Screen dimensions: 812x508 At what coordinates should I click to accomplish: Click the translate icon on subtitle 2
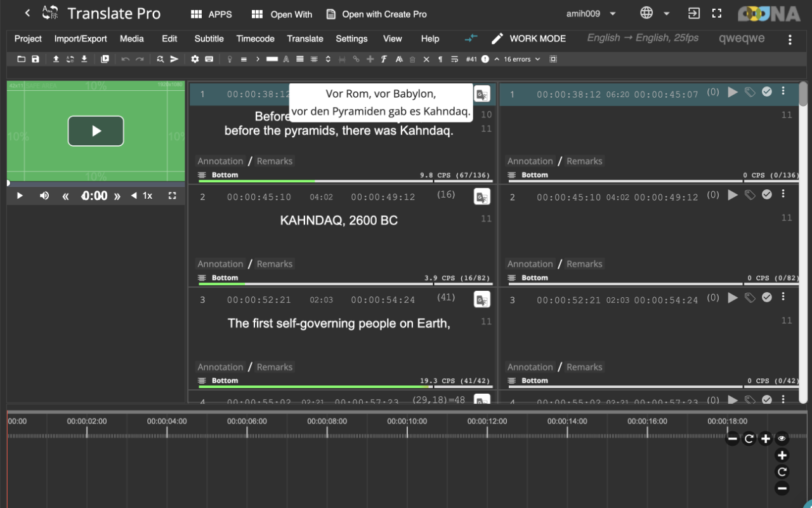coord(482,197)
